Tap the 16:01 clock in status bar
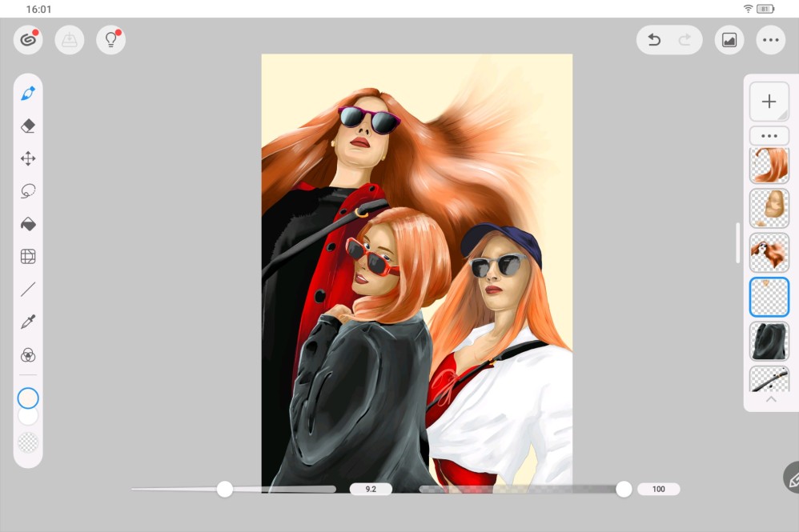Screen dimensions: 799x532 click(38, 9)
